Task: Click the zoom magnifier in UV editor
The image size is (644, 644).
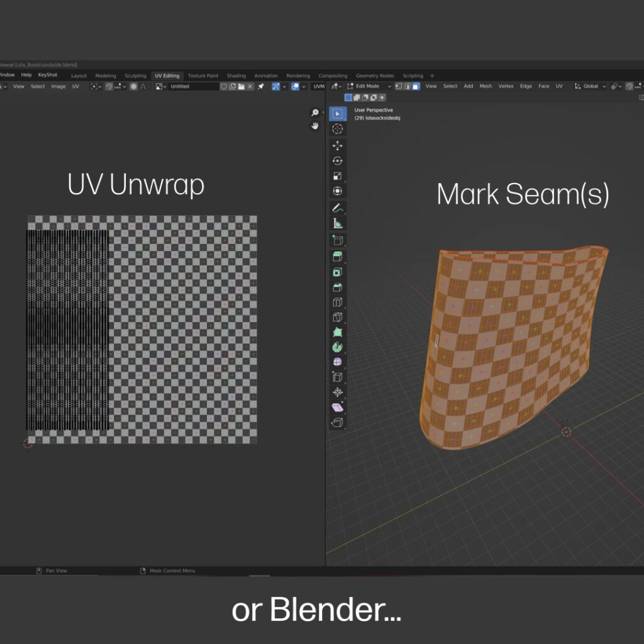Action: pos(315,113)
